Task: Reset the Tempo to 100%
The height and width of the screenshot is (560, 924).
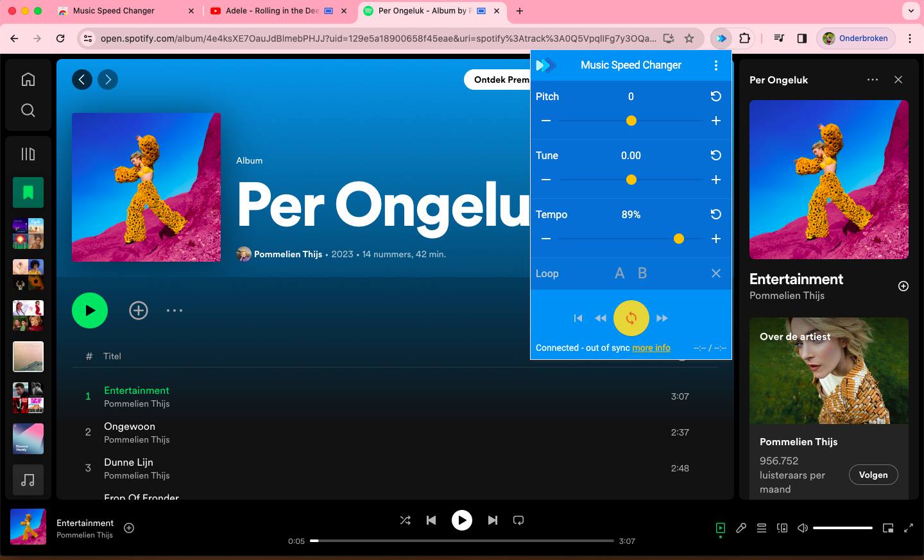Action: [715, 214]
